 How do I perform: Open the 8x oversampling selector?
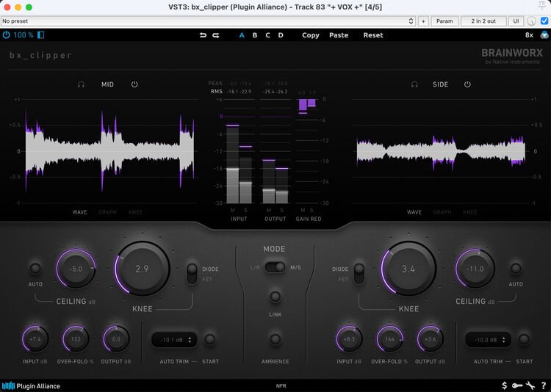coord(529,35)
